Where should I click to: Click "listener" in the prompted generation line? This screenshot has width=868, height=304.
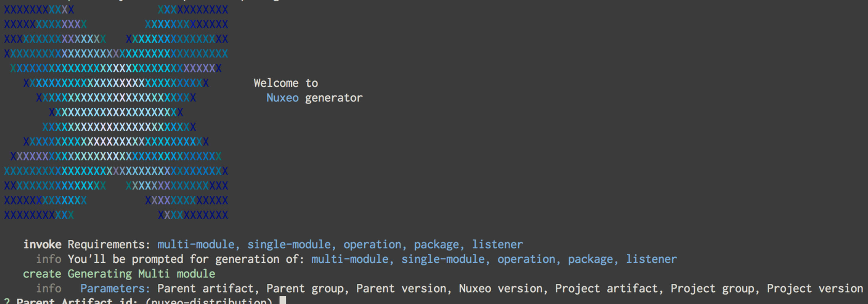click(x=651, y=259)
